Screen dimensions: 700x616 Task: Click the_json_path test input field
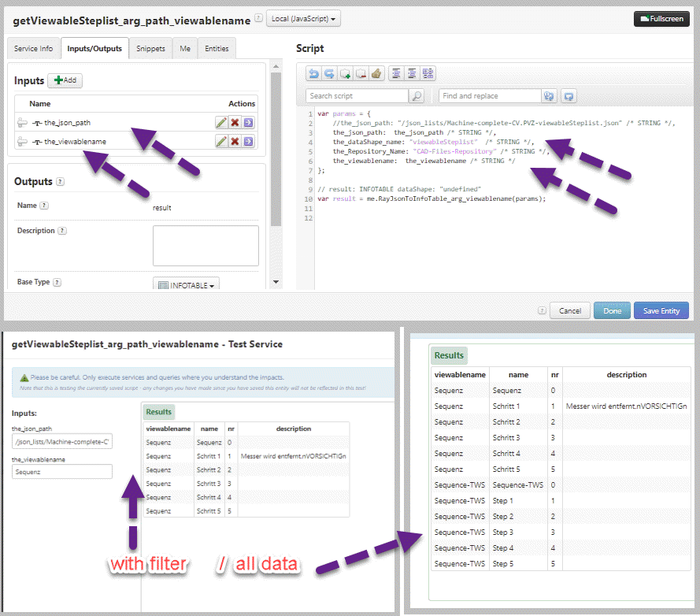coord(62,441)
